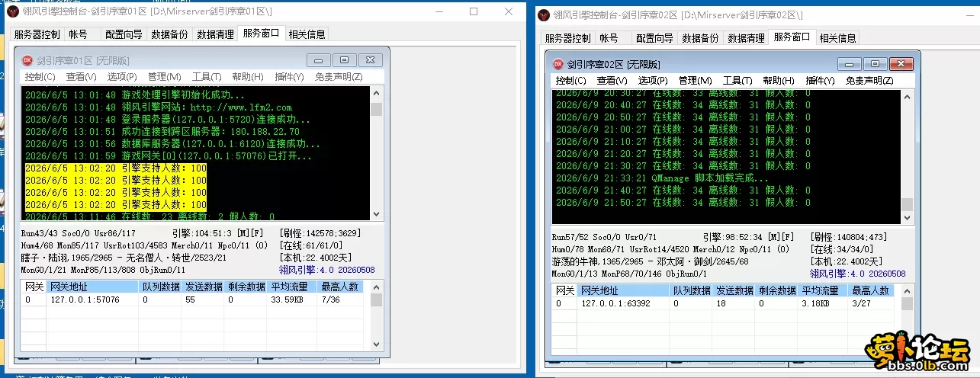Open 帮助(H) menu in 02区 window
Screen dimensions: 980x378
(778, 81)
